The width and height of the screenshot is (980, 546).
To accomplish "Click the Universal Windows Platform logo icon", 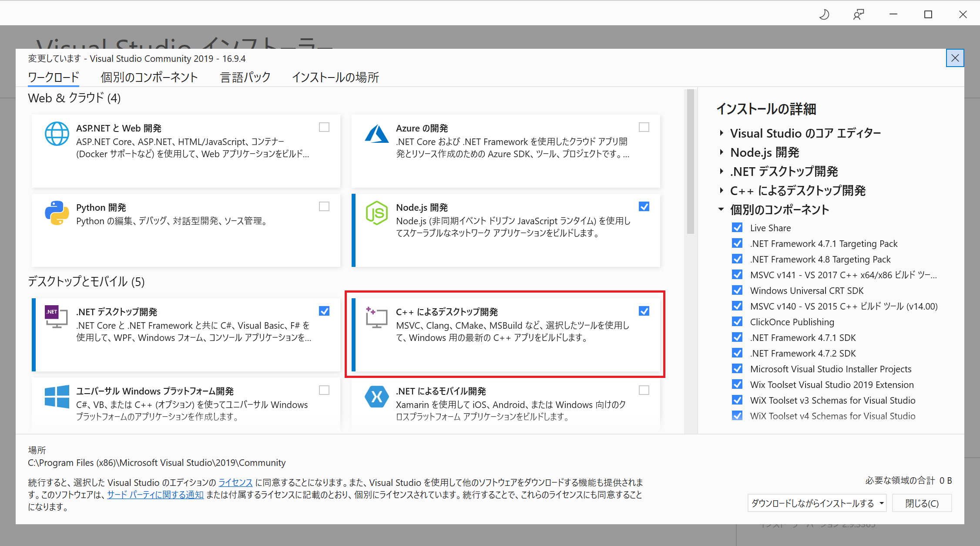I will click(x=57, y=397).
